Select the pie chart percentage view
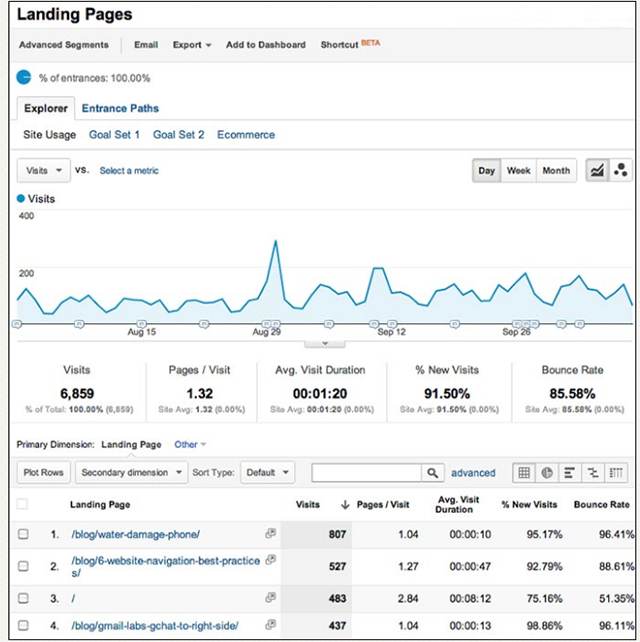Image resolution: width=640 pixels, height=642 pixels. [x=547, y=473]
